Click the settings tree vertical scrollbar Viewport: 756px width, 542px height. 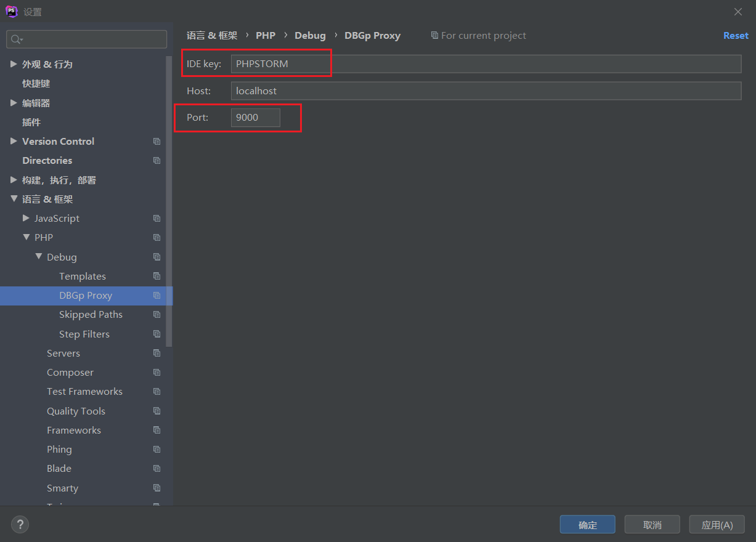[169, 201]
